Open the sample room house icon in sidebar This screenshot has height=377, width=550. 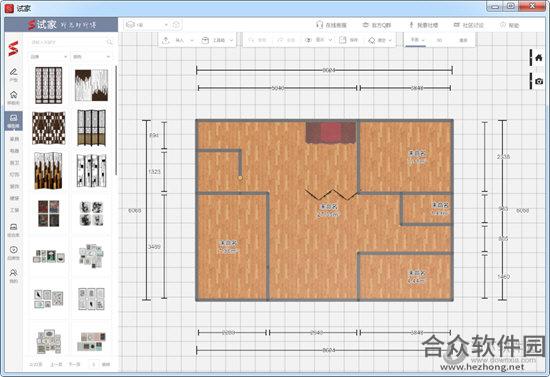click(x=13, y=97)
